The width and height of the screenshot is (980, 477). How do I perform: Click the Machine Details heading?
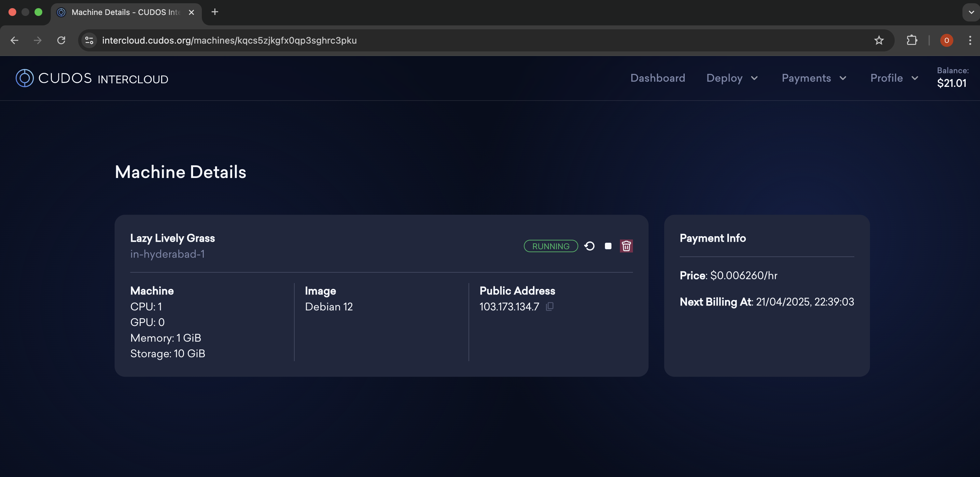(x=180, y=172)
